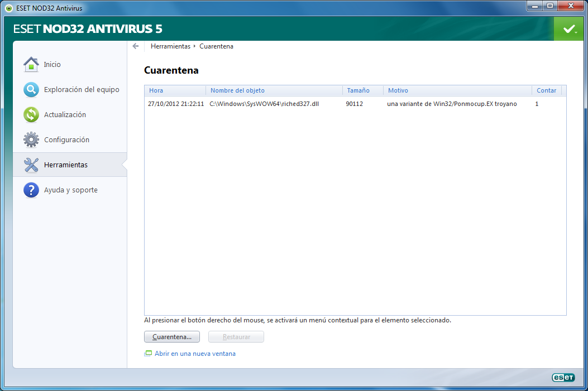The width and height of the screenshot is (588, 391).
Task: Select the quarantined riched327.dll entry
Action: pos(264,104)
